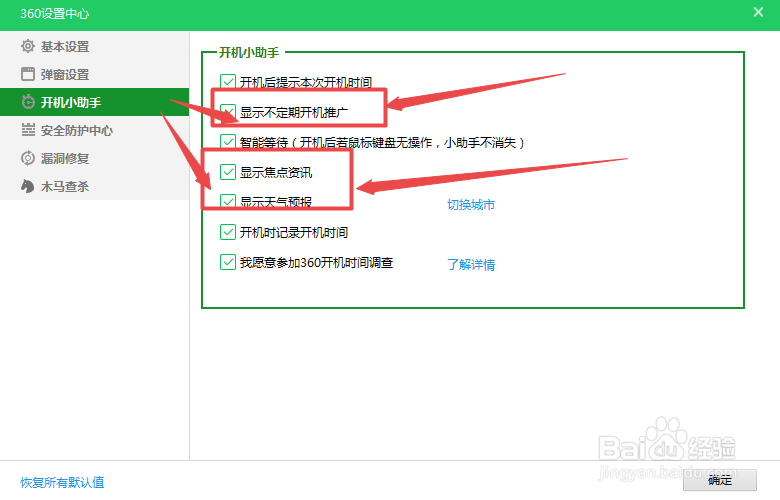Uncheck 开机后提示本次开机时间 checkbox

[228, 82]
